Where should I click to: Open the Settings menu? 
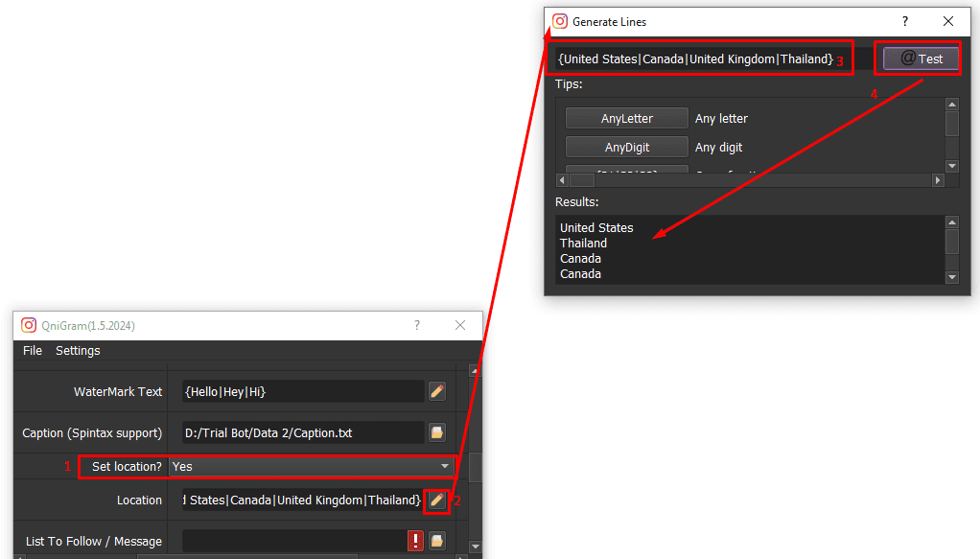click(x=78, y=351)
